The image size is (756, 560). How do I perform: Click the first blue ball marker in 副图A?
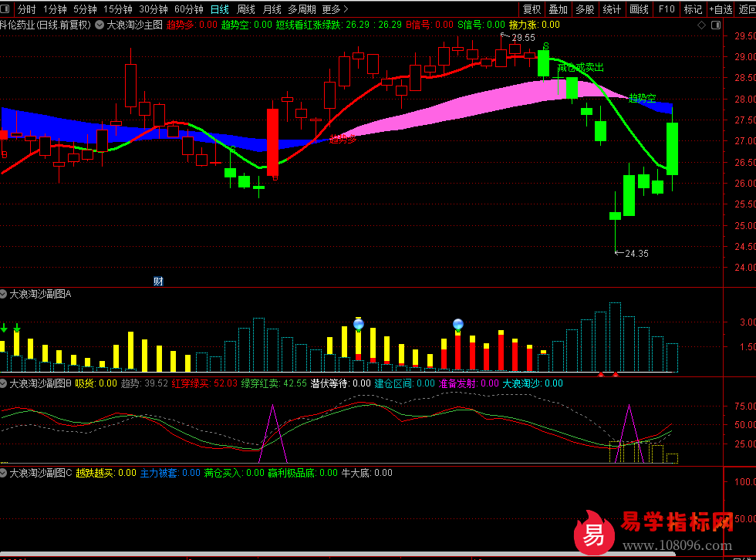point(358,324)
